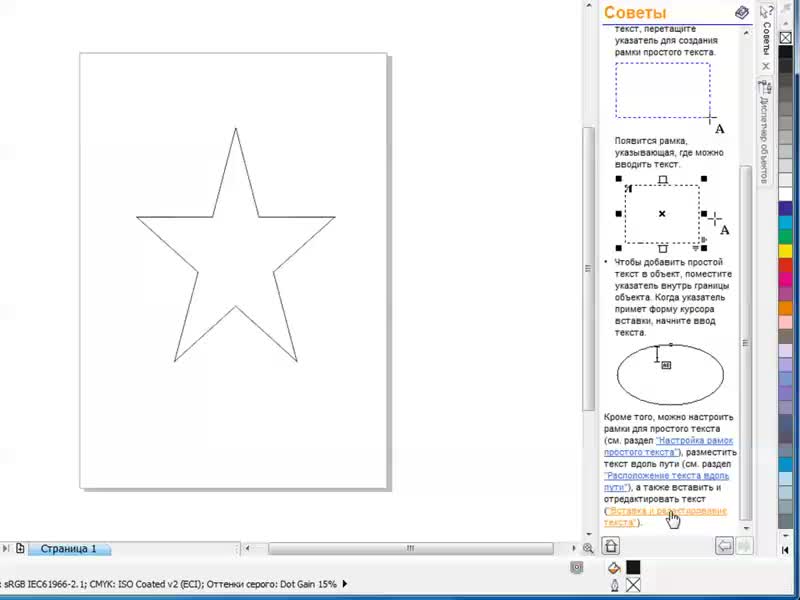Open fill settings via the paint bucket icon
The width and height of the screenshot is (800, 600).
(614, 568)
